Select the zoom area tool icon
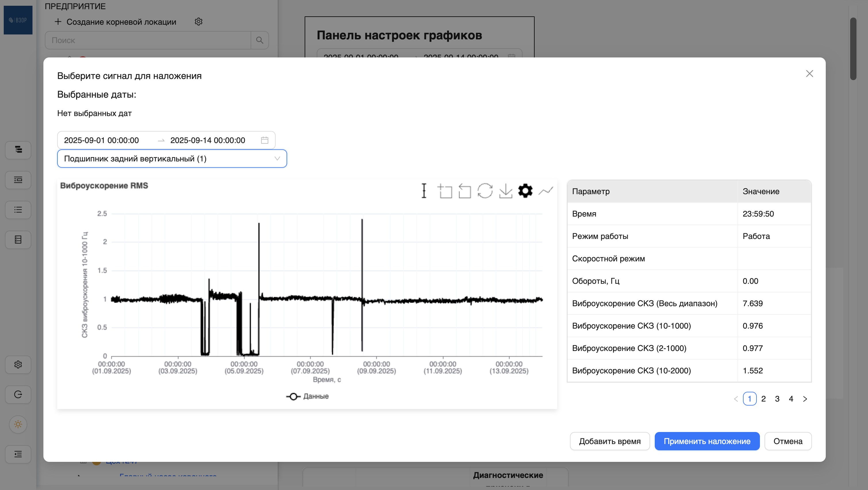This screenshot has height=490, width=868. tap(445, 191)
